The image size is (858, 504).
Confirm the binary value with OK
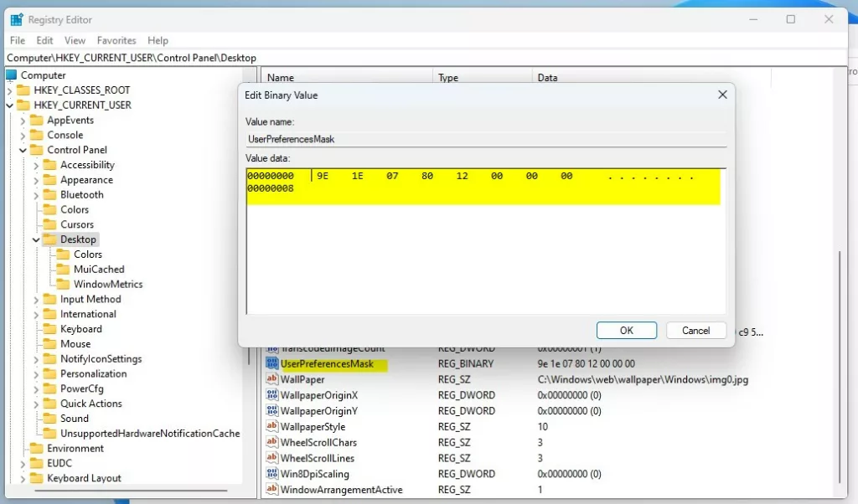pos(627,330)
